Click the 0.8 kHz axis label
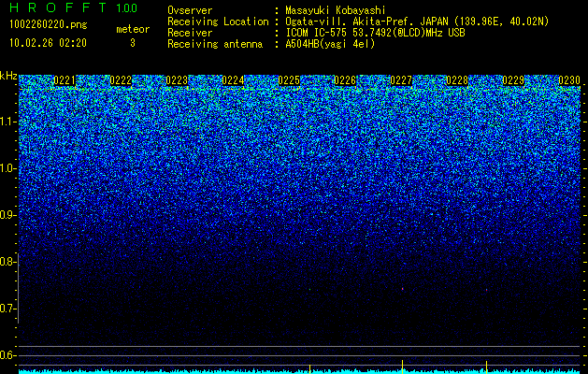This screenshot has width=588, height=374. (x=7, y=262)
